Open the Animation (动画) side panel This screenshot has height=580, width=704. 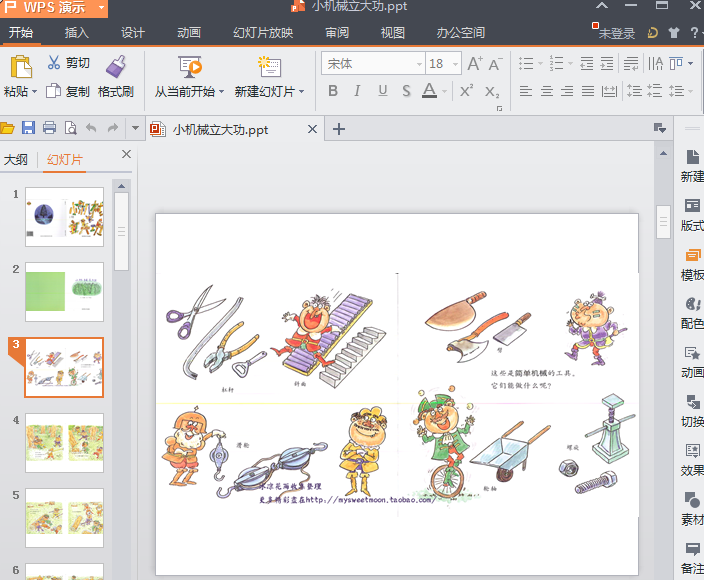tap(692, 353)
